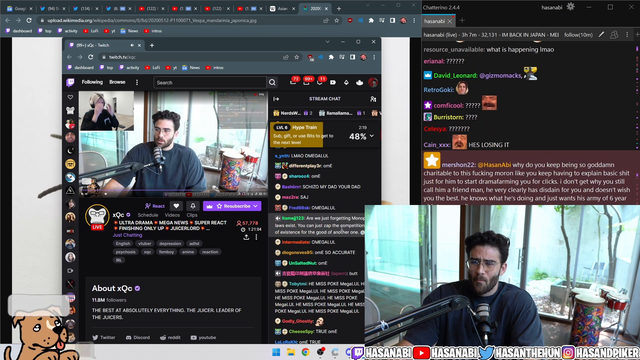Close the hasanabi Chatterino tab
The width and height of the screenshot is (640, 360).
pos(450,21)
